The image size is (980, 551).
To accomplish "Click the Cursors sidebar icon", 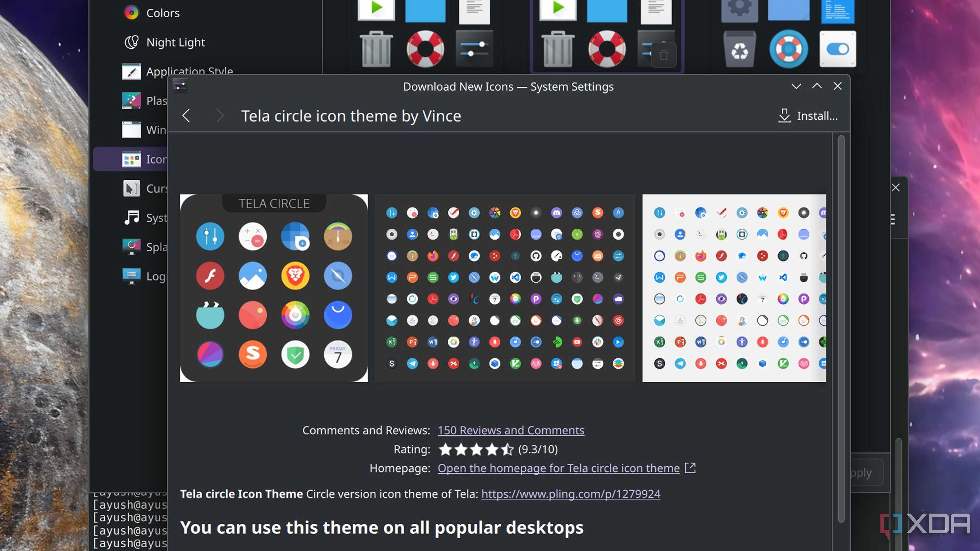I will (132, 188).
